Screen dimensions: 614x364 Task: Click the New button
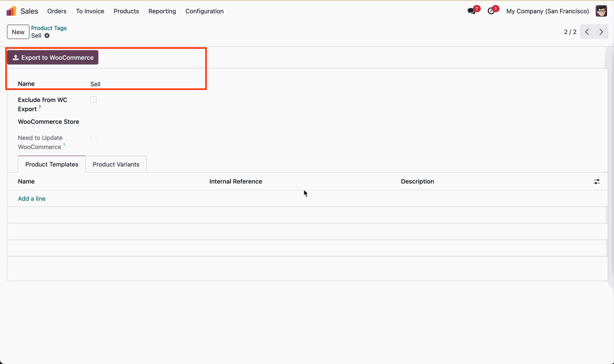tap(18, 32)
